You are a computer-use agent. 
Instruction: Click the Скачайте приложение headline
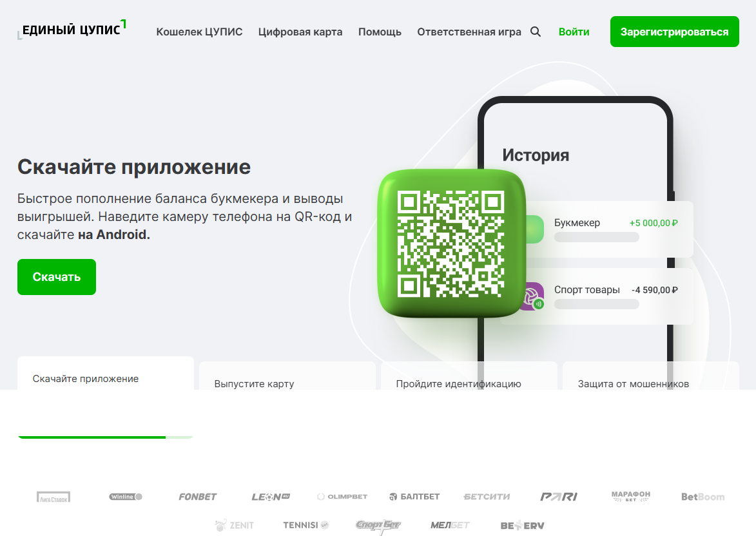tap(134, 167)
